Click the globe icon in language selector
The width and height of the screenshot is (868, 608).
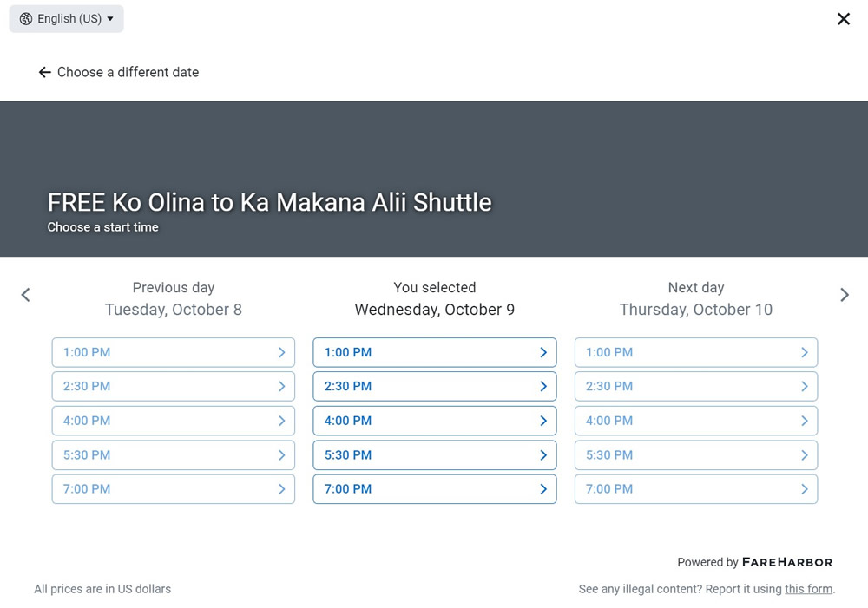[26, 19]
